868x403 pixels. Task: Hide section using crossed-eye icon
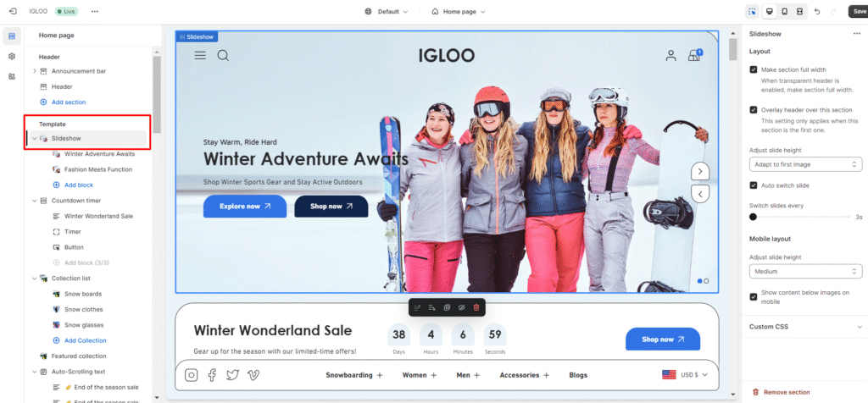click(461, 307)
